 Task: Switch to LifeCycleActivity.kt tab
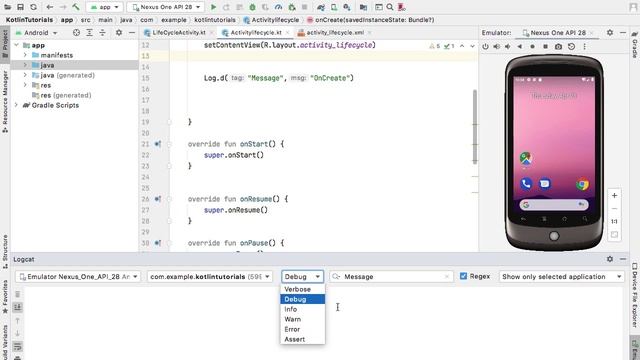click(x=179, y=32)
